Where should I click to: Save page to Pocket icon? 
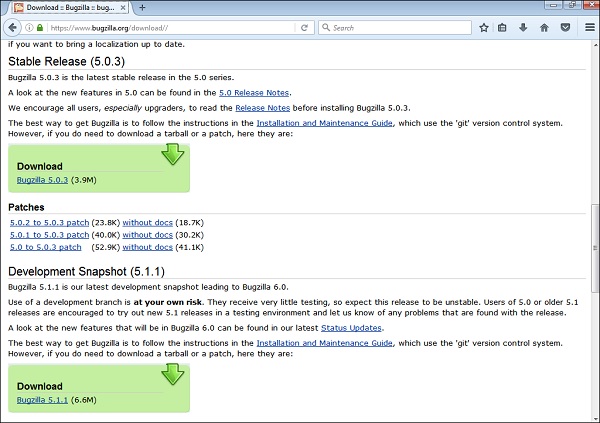[565, 28]
